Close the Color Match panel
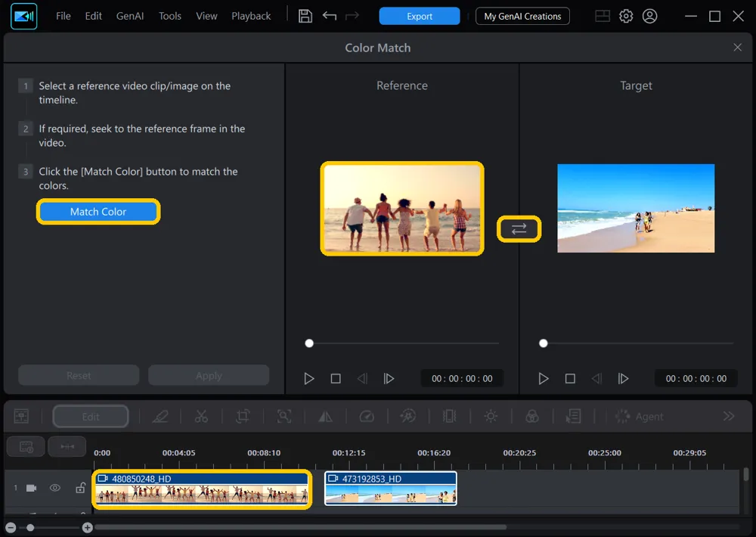The image size is (756, 537). [x=737, y=48]
